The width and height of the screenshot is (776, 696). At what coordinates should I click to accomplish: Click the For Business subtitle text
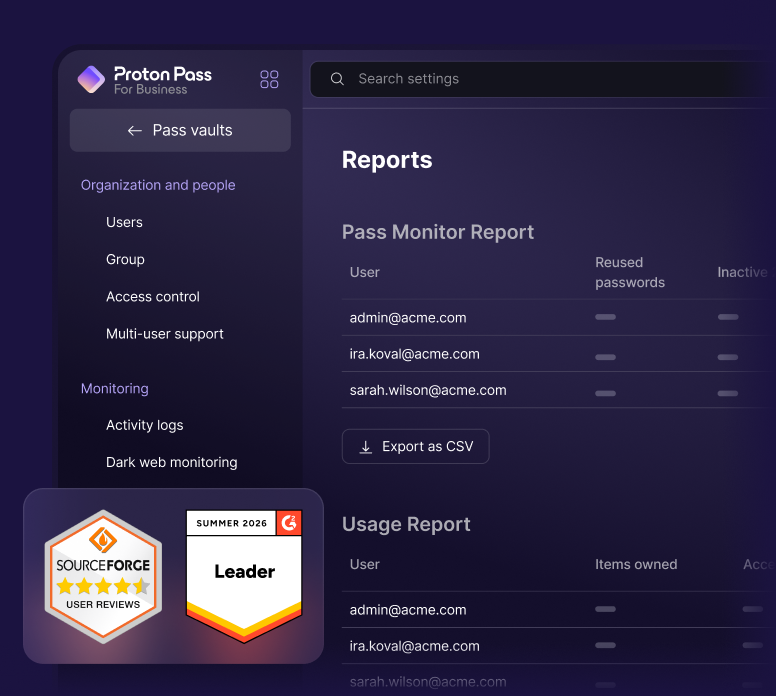pos(150,90)
